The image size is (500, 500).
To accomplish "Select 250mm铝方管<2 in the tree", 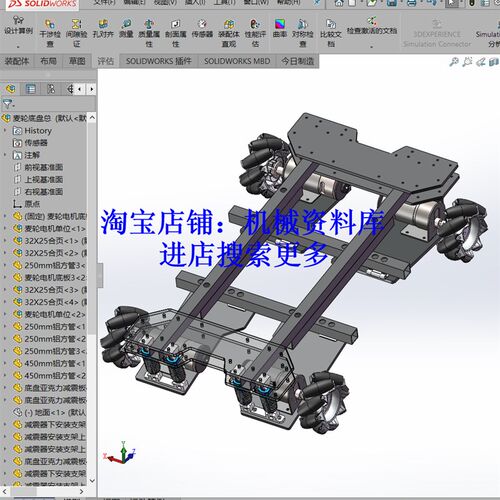I will click(49, 339).
